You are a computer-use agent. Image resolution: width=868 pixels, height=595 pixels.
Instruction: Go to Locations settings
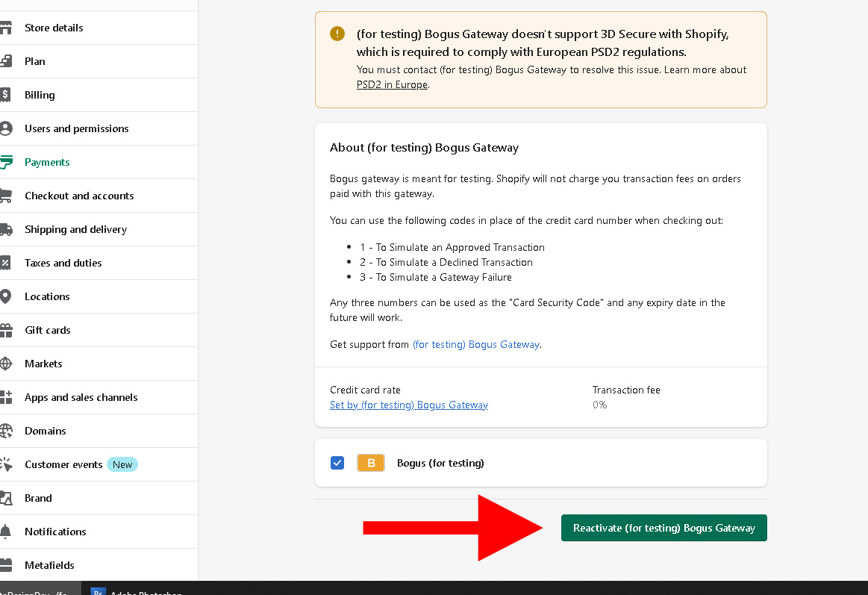(x=99, y=296)
